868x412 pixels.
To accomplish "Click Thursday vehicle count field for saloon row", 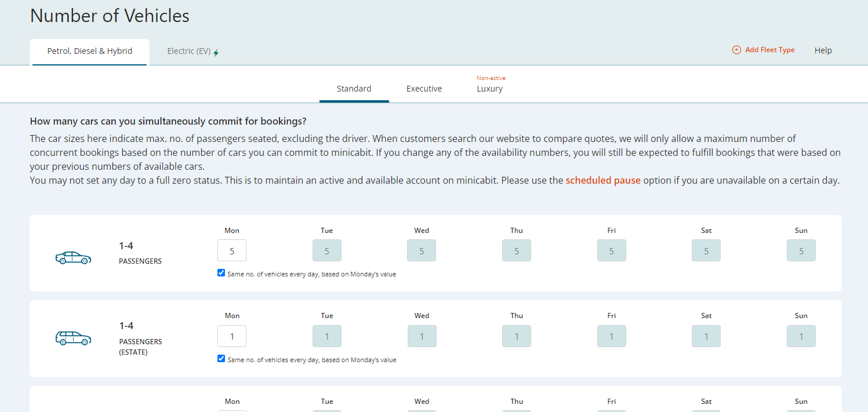I will pos(517,250).
